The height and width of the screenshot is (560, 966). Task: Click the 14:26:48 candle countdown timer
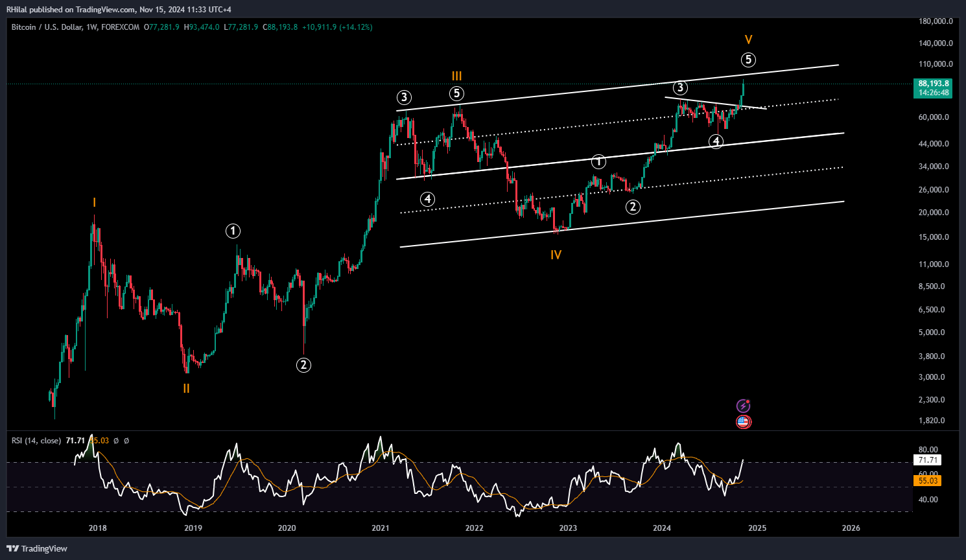tap(934, 93)
